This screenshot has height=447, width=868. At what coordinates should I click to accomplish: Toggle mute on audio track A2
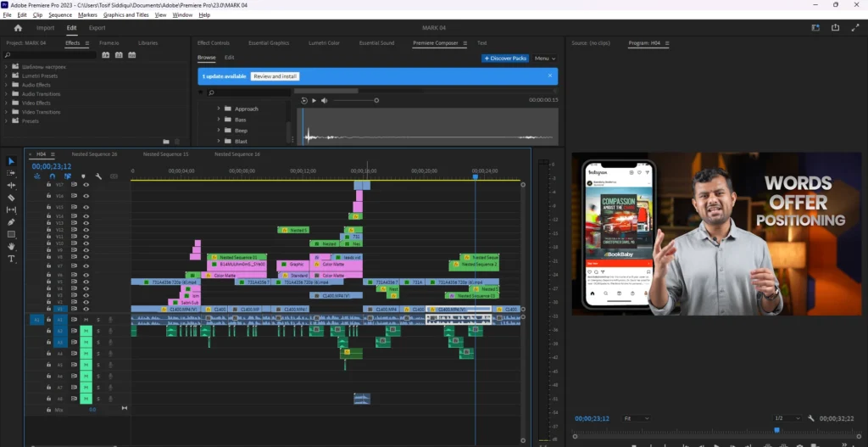pos(86,331)
